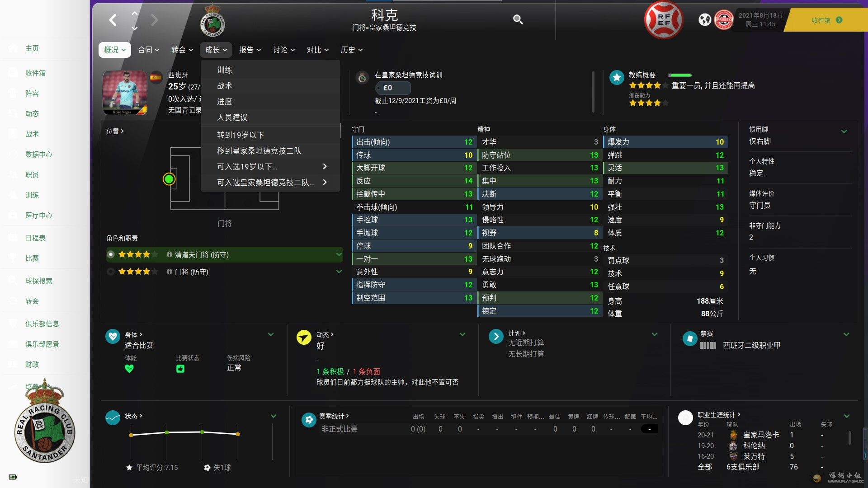Image resolution: width=868 pixels, height=488 pixels.
Task: Select the 门将 (防守) role radio button
Action: [x=111, y=272]
